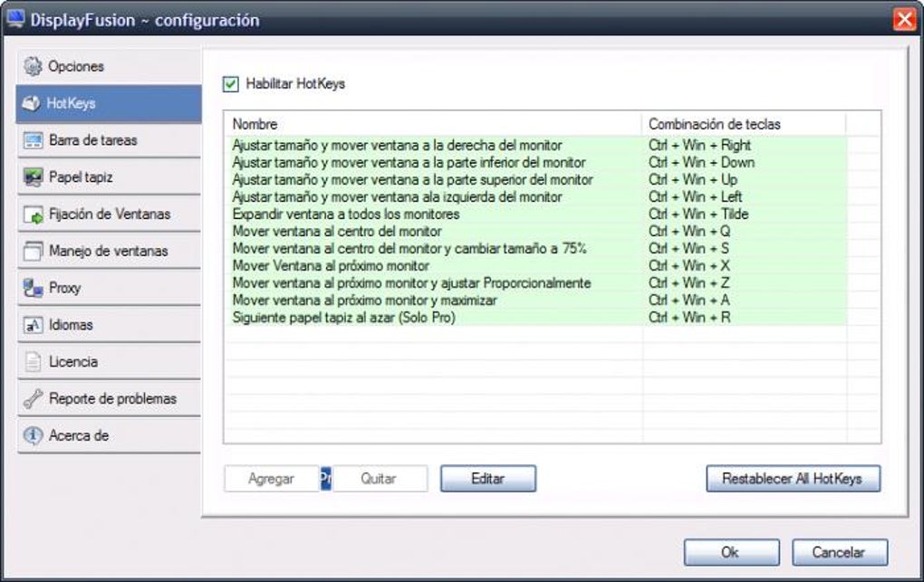Open the Proxy settings label
The image size is (924, 582).
pyautogui.click(x=65, y=288)
